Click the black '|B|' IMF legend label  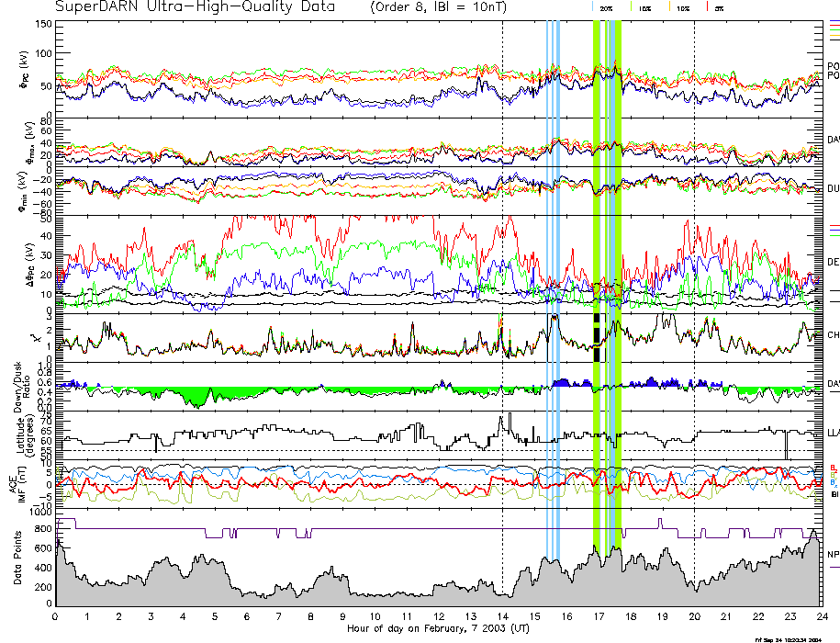[834, 494]
